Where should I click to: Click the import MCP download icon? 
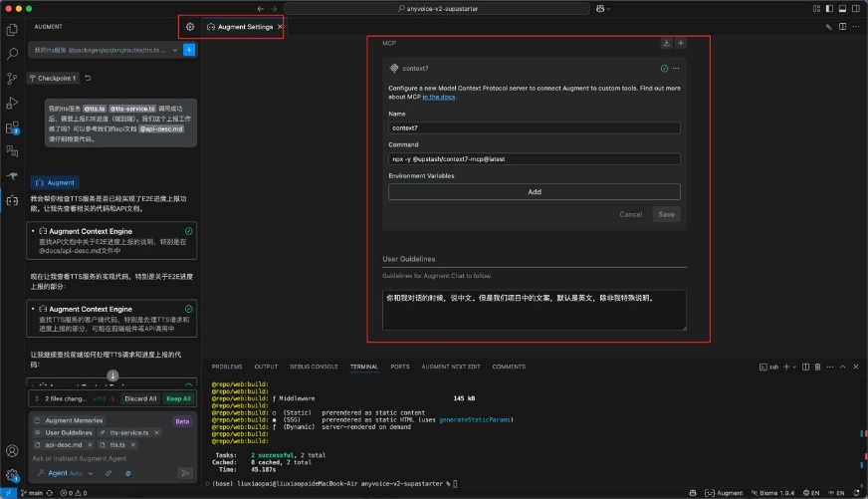pos(666,44)
